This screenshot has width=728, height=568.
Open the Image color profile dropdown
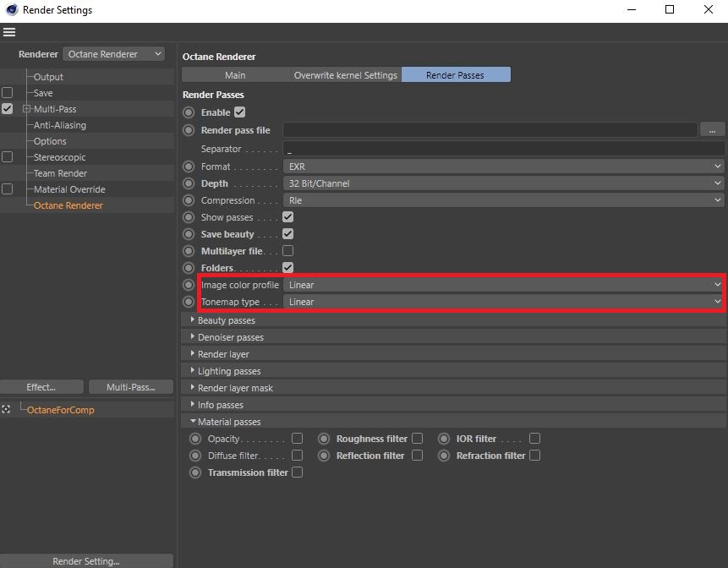[x=504, y=285]
